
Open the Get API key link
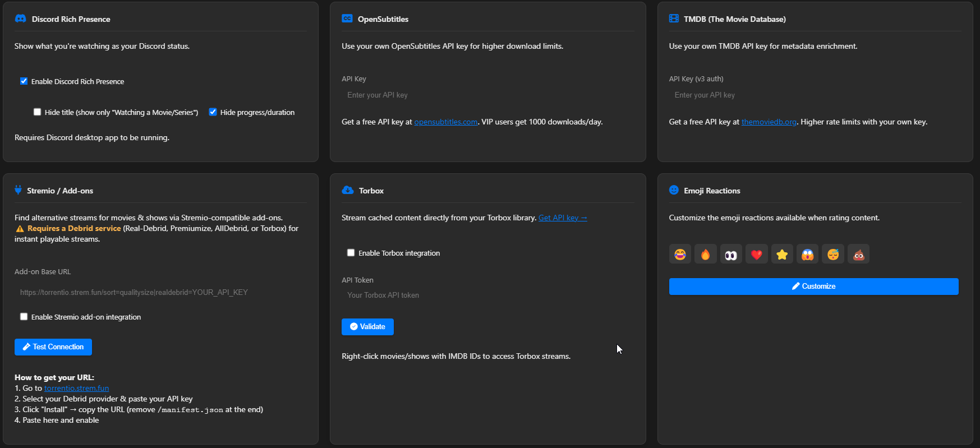pyautogui.click(x=563, y=218)
